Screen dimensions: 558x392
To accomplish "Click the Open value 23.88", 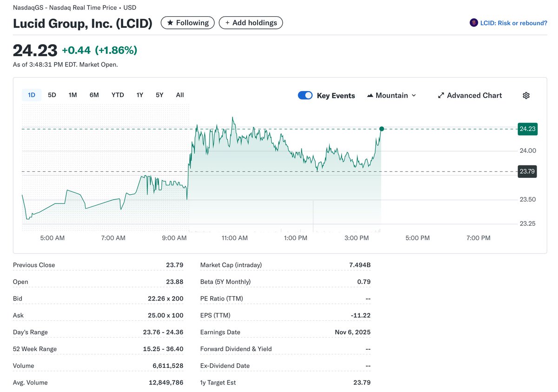I will [175, 282].
